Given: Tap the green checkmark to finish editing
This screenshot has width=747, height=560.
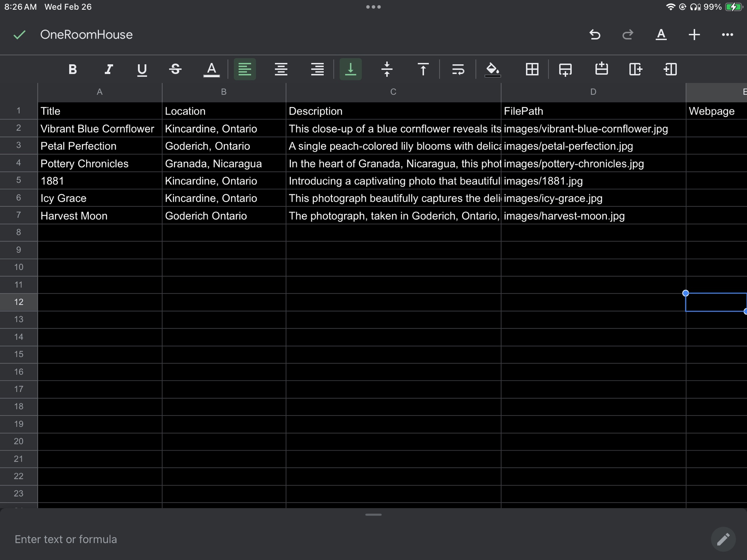Looking at the screenshot, I should click(19, 35).
